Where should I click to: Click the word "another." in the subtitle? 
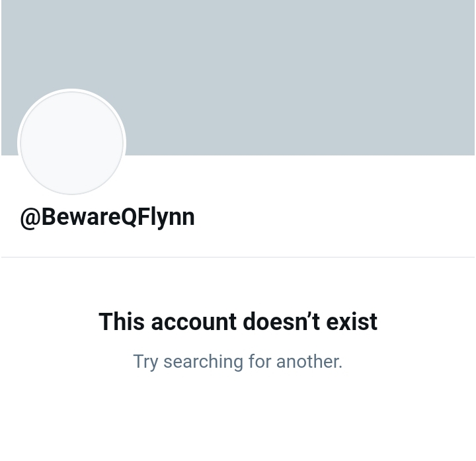tap(309, 361)
